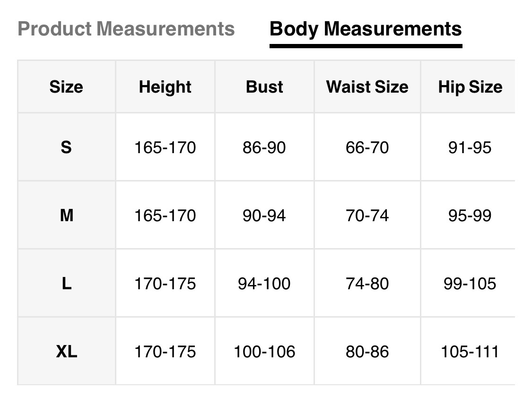532x406 pixels.
Task: Click the 91-95 hip cell
Action: [x=470, y=147]
